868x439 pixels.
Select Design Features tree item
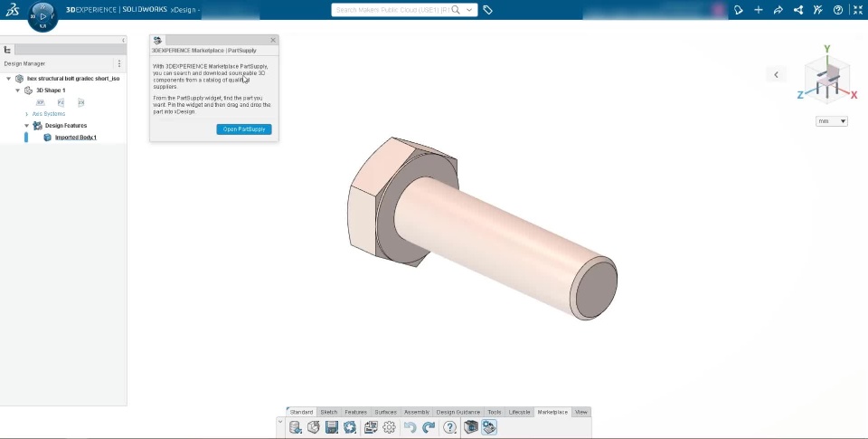pyautogui.click(x=65, y=126)
